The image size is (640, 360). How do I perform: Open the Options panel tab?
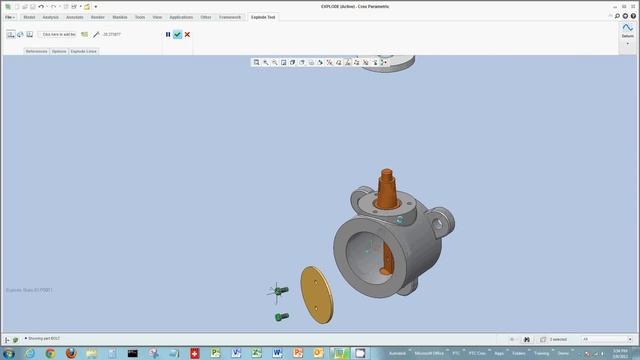[x=59, y=51]
